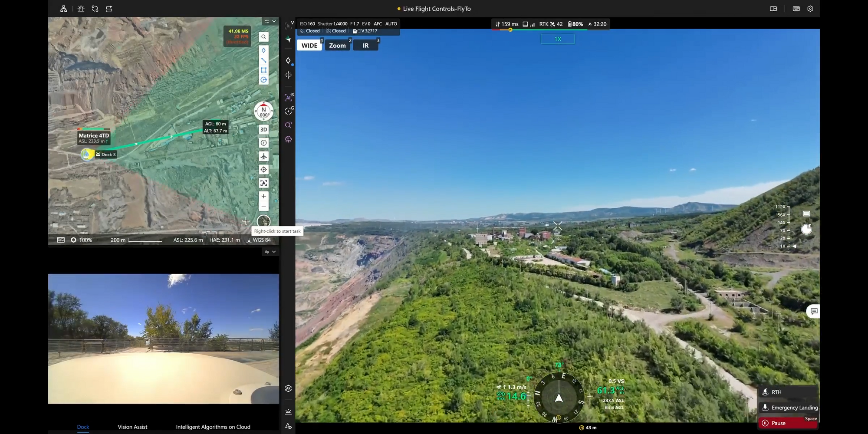Screen dimensions: 868x434
Task: Expand the map panel dropdown chevron
Action: tap(274, 21)
